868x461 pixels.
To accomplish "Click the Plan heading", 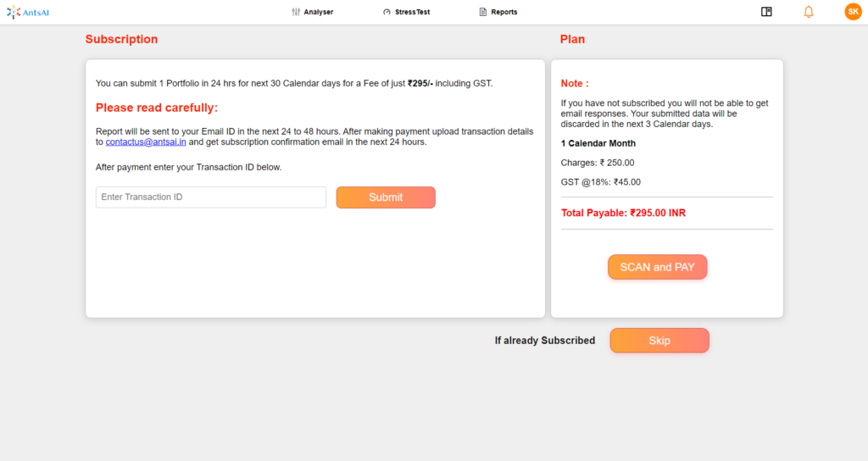I will pos(572,39).
